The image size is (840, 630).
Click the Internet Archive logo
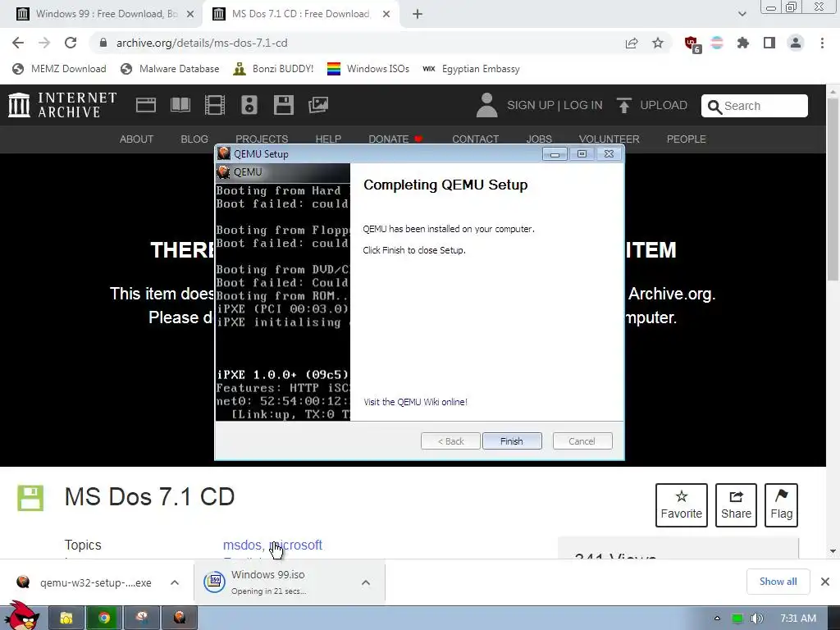(x=62, y=105)
